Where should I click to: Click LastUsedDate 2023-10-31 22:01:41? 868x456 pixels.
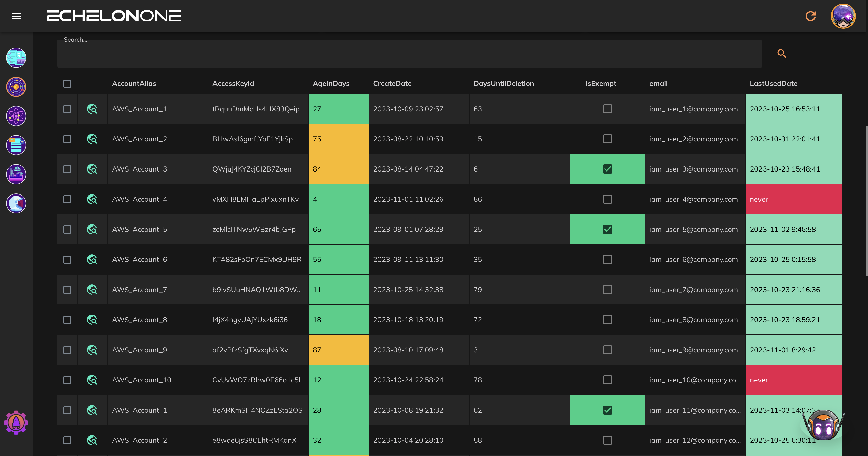785,139
